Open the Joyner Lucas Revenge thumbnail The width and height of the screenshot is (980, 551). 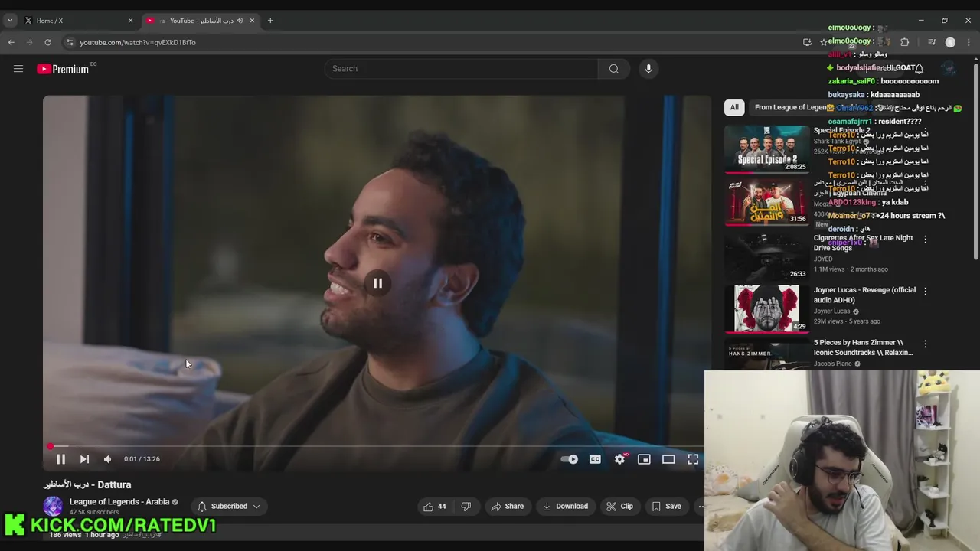pos(766,308)
